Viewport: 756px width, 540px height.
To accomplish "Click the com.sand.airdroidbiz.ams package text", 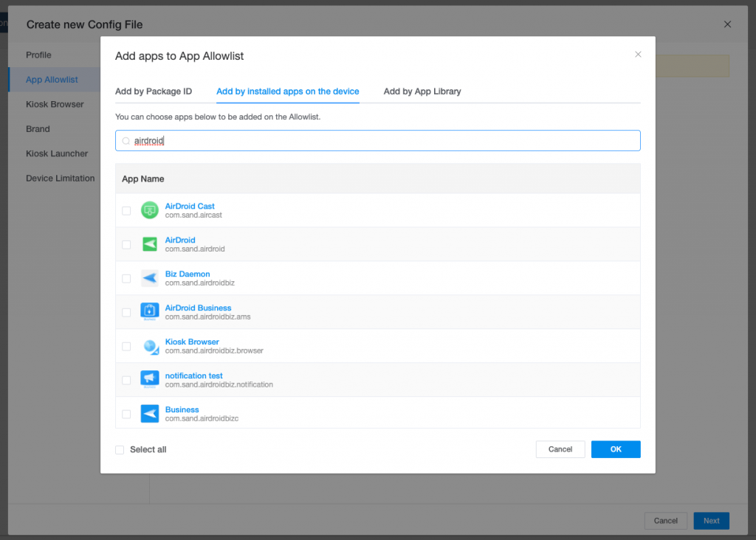I will tap(207, 316).
